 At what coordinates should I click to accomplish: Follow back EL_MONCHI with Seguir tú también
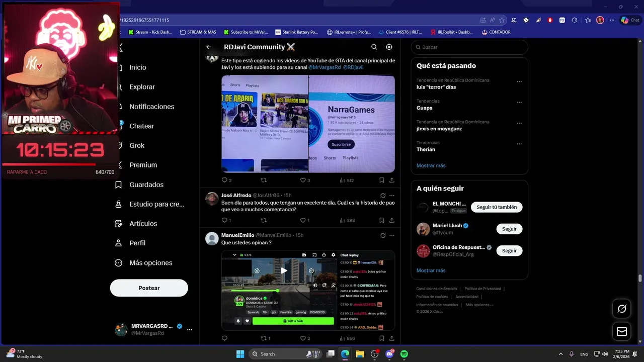coord(497,207)
